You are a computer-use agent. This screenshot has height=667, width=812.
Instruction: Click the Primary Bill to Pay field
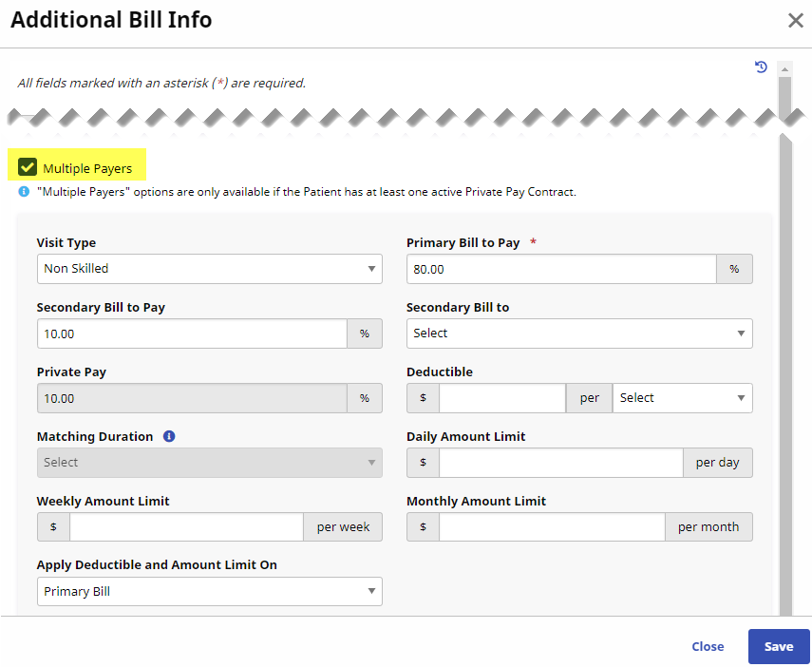point(560,269)
